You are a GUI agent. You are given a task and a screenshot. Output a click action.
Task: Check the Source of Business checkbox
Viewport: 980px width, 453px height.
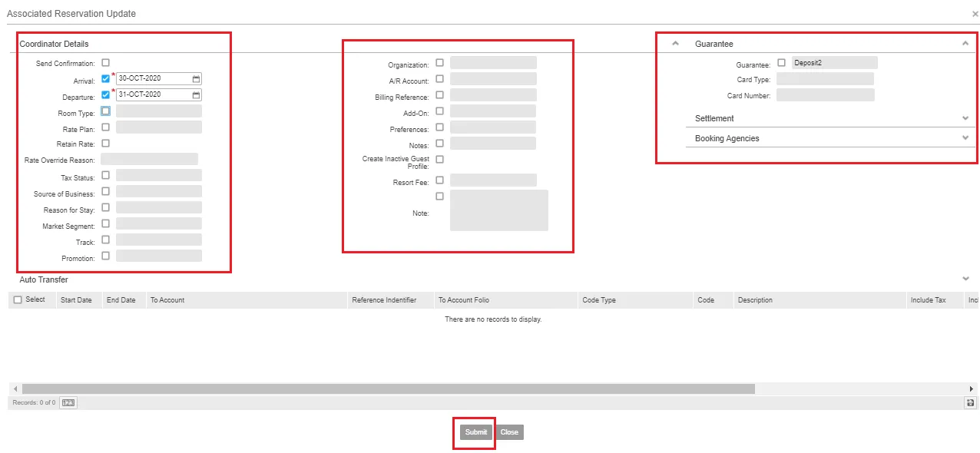[x=106, y=191]
